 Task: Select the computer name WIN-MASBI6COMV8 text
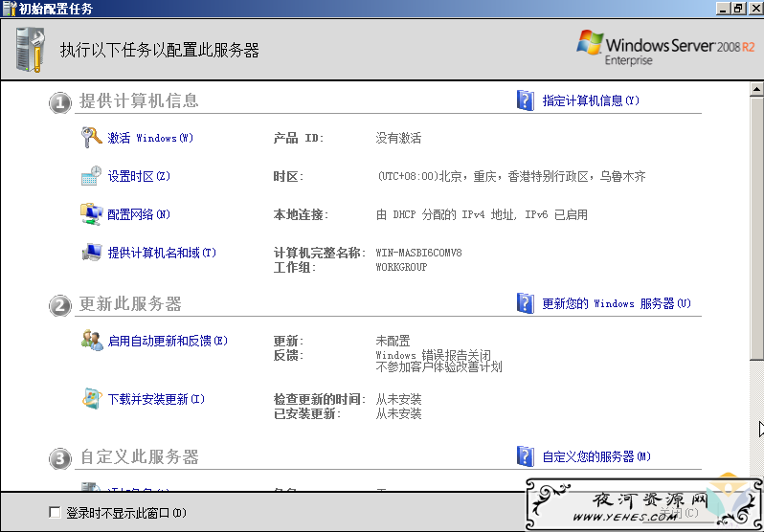click(x=418, y=253)
